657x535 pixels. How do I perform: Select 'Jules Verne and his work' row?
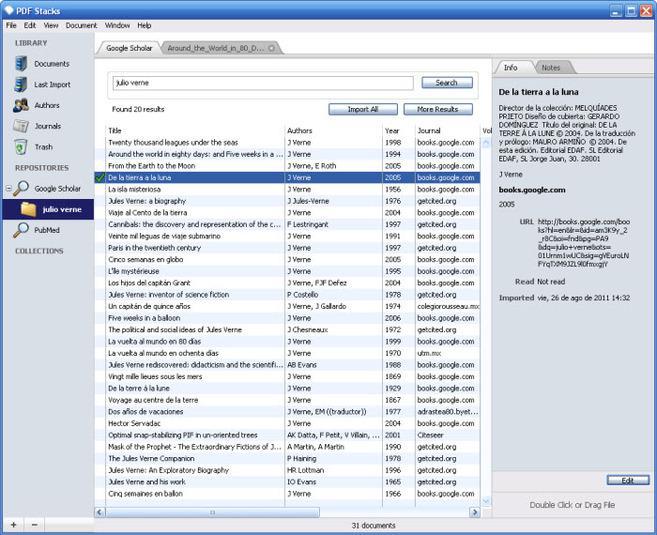tap(287, 482)
